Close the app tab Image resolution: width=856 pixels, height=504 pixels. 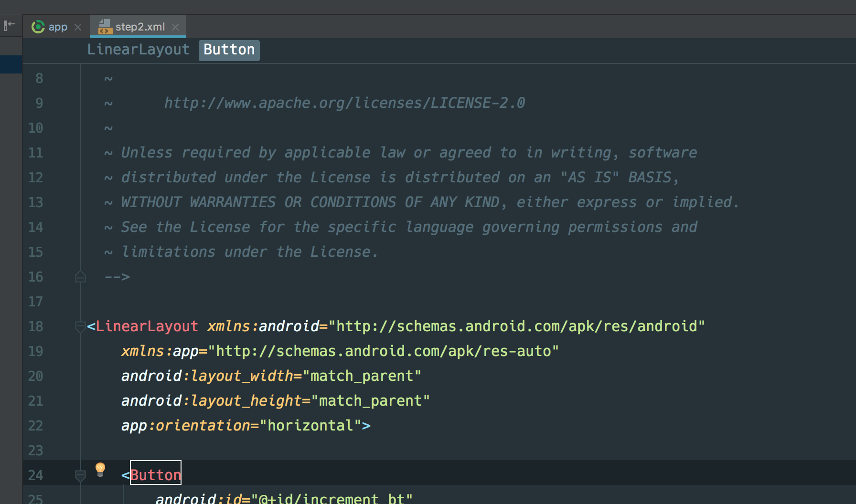click(78, 27)
